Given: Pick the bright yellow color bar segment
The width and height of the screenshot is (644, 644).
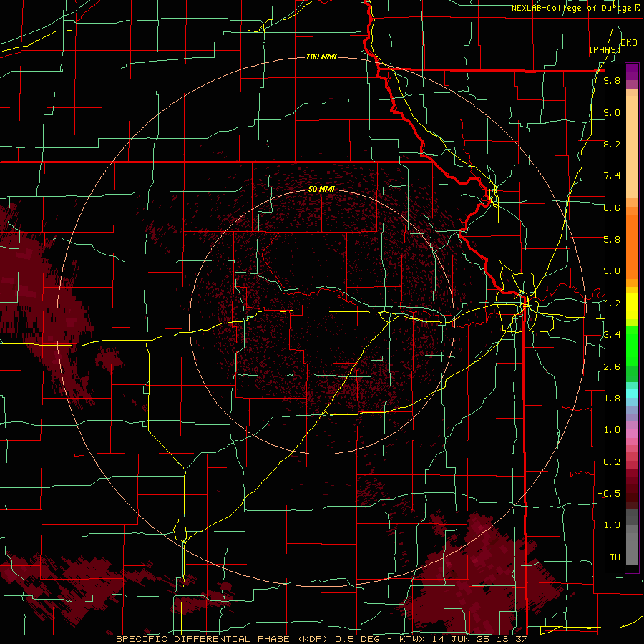Looking at the screenshot, I should click(632, 306).
